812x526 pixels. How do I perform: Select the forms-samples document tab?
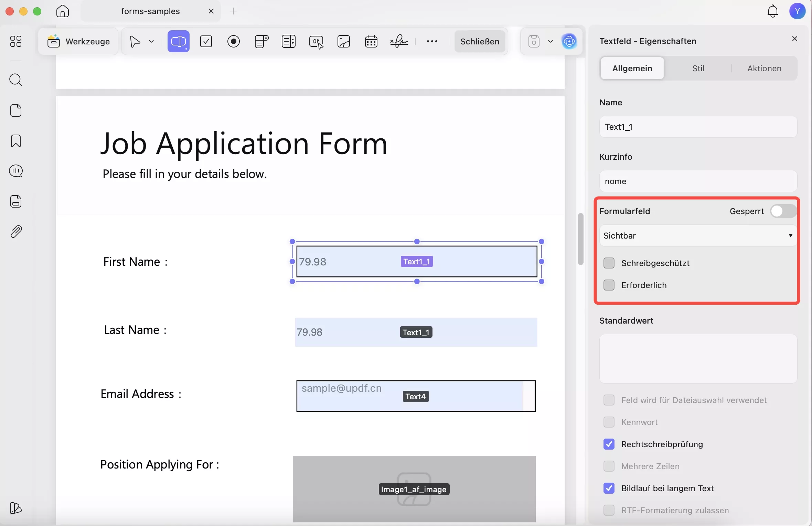pos(150,11)
